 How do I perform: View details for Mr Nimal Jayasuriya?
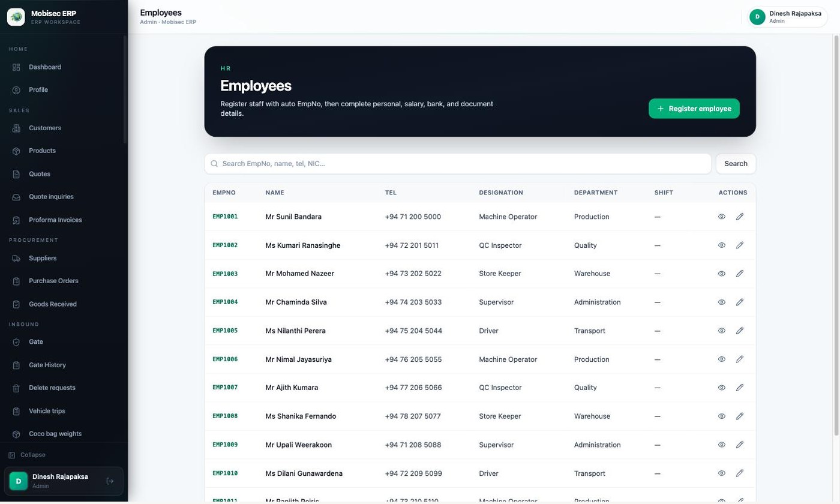click(722, 359)
